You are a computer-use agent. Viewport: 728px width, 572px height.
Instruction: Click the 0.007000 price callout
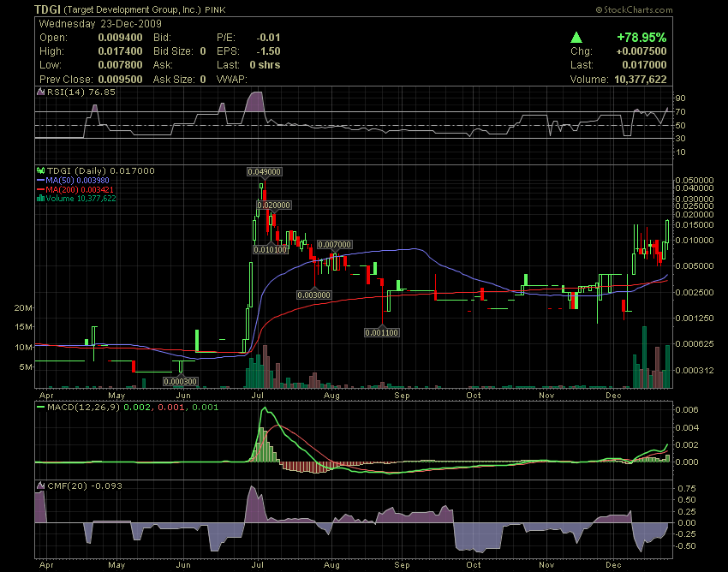point(334,245)
